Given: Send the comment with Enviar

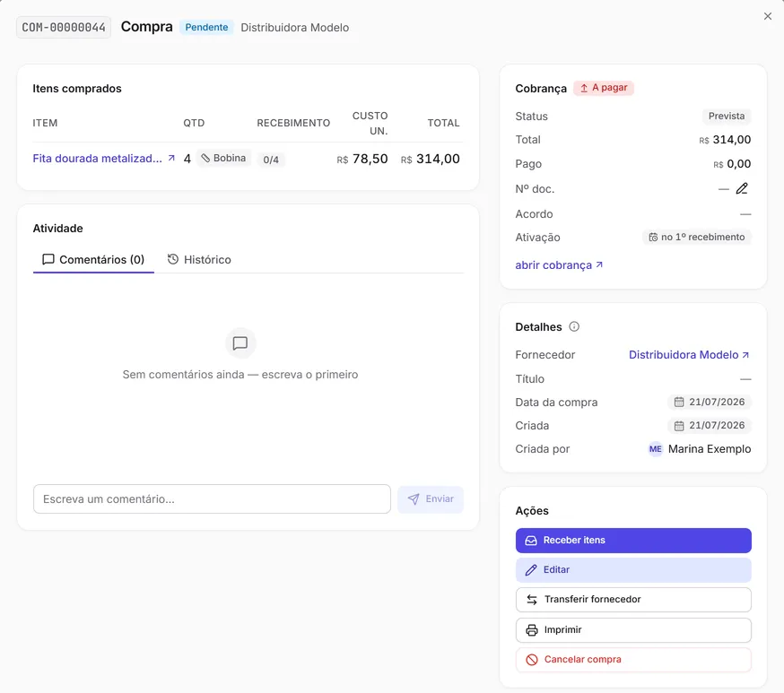Looking at the screenshot, I should 431,499.
